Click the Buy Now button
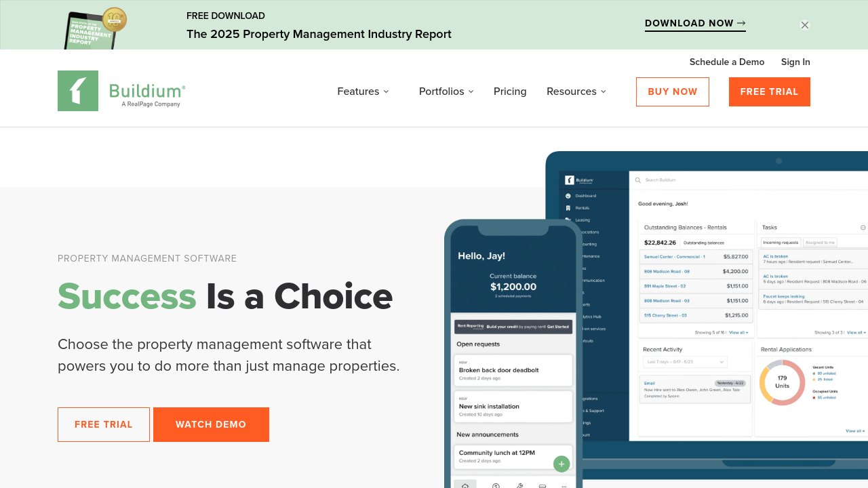The height and width of the screenshot is (488, 868). (x=672, y=91)
